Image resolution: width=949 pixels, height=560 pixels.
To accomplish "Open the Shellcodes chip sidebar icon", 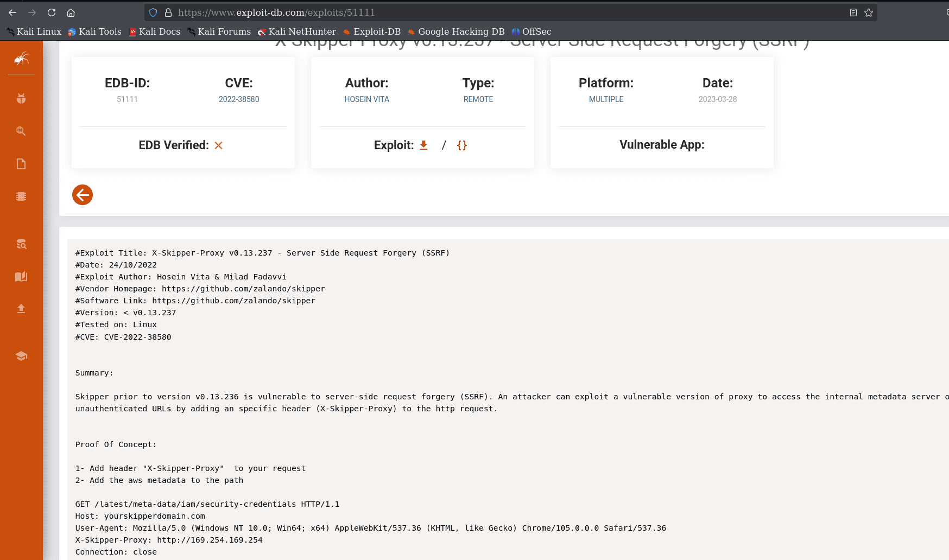I will (x=21, y=196).
